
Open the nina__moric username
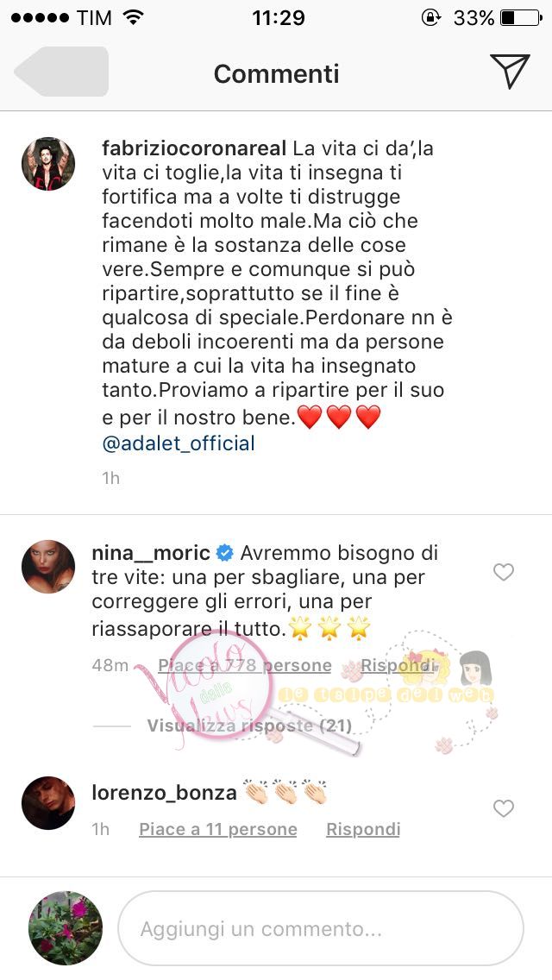151,553
